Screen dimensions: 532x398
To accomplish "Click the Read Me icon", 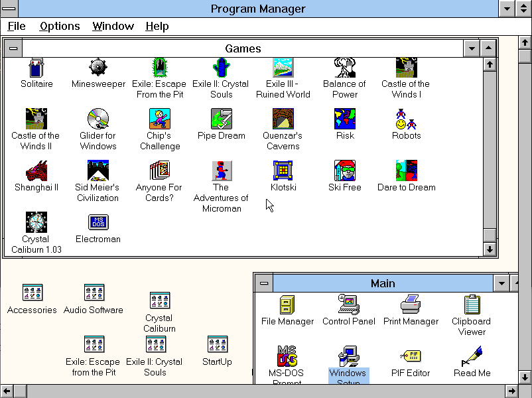I will point(472,356).
